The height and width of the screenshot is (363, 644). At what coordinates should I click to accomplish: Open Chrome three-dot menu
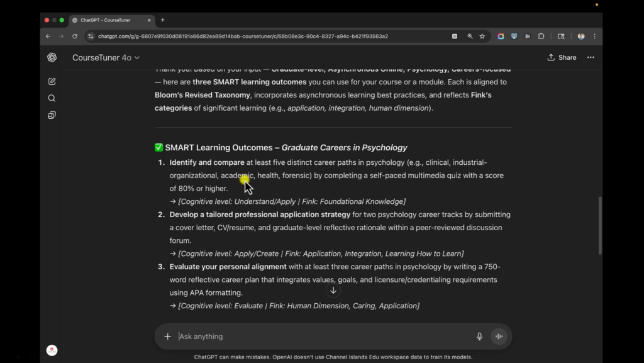[594, 36]
